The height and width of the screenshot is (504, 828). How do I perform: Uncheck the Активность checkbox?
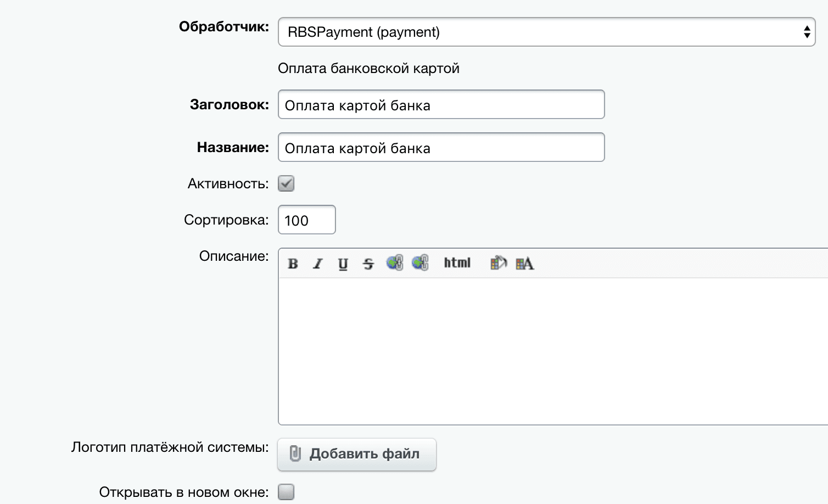pyautogui.click(x=286, y=183)
